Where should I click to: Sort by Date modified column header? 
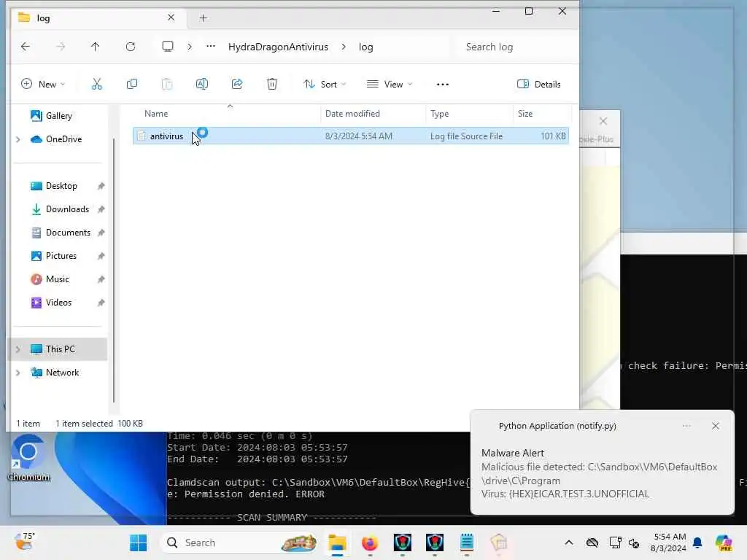point(352,114)
